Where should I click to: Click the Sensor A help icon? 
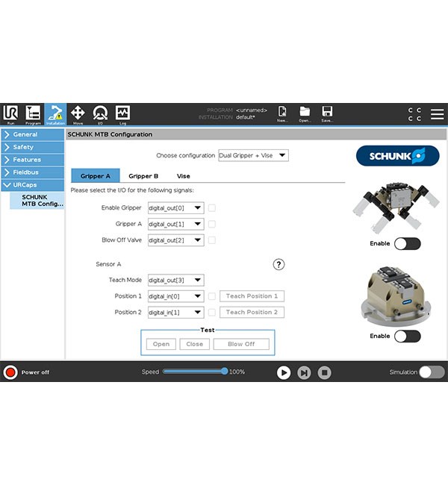[x=279, y=264]
